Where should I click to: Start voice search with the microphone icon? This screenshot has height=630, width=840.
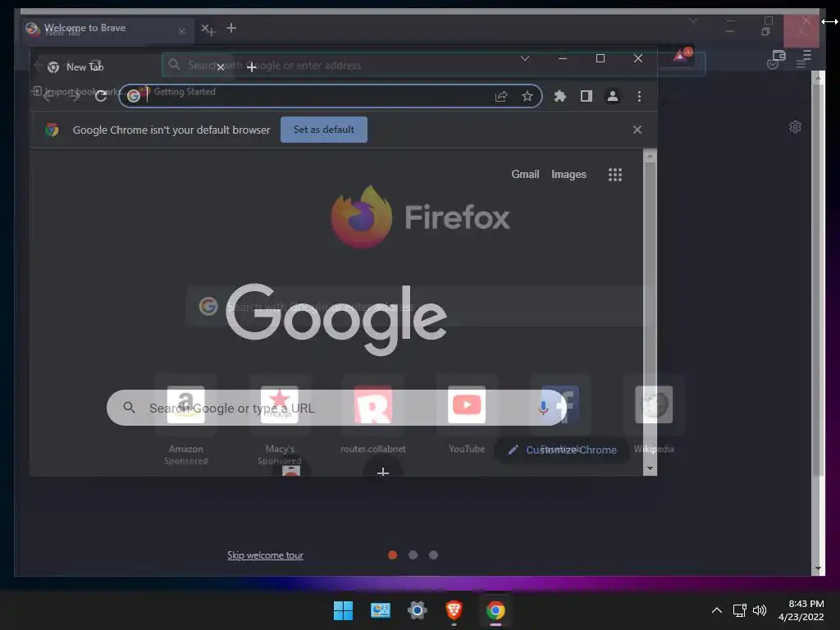543,409
